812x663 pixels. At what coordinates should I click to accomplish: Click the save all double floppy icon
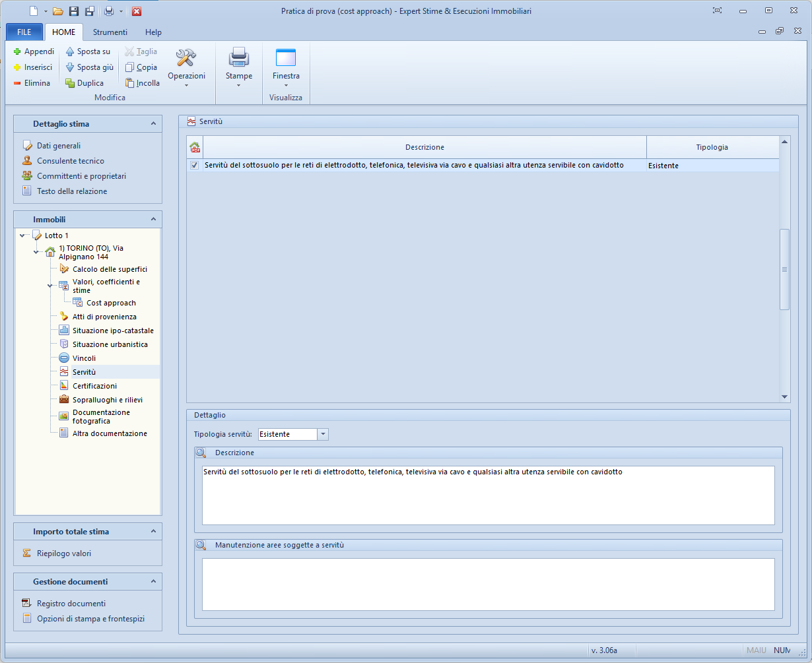90,11
